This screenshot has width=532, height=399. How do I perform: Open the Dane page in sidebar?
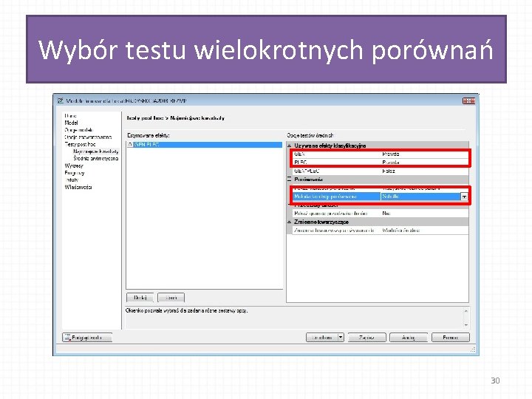click(71, 116)
